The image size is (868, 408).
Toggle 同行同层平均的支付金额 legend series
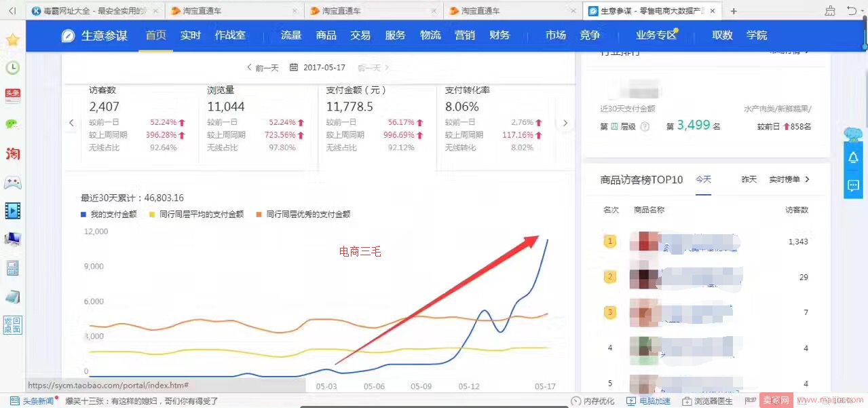coord(197,214)
